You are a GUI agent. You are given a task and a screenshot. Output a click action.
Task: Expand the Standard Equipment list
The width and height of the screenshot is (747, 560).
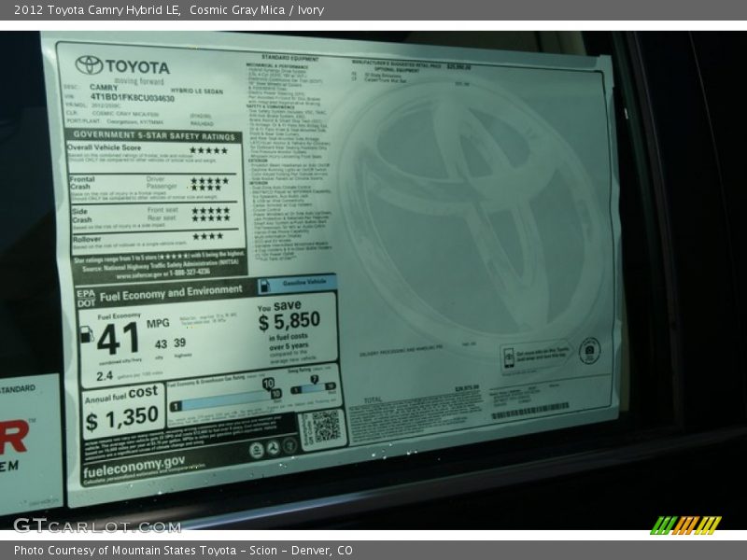[289, 56]
